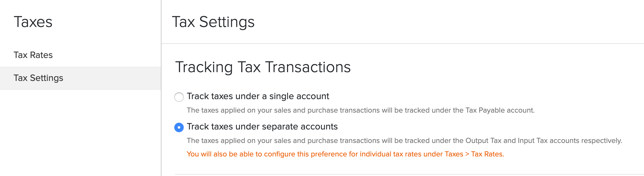Click the Tracking Tax Transactions heading
The width and height of the screenshot is (644, 176).
263,67
